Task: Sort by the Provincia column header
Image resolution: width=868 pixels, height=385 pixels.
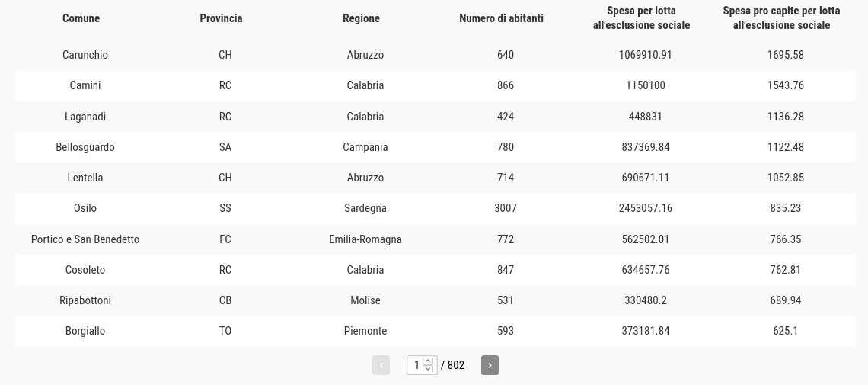Action: pyautogui.click(x=221, y=18)
